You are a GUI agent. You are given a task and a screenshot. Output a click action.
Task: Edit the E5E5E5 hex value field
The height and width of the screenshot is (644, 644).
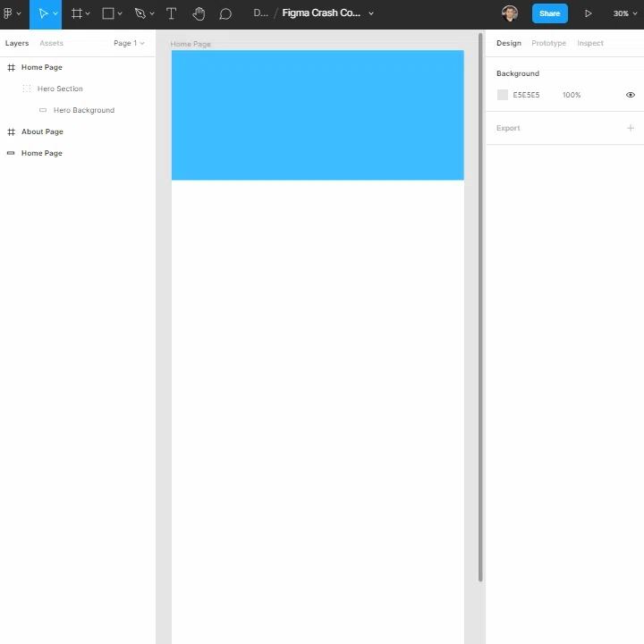[526, 95]
